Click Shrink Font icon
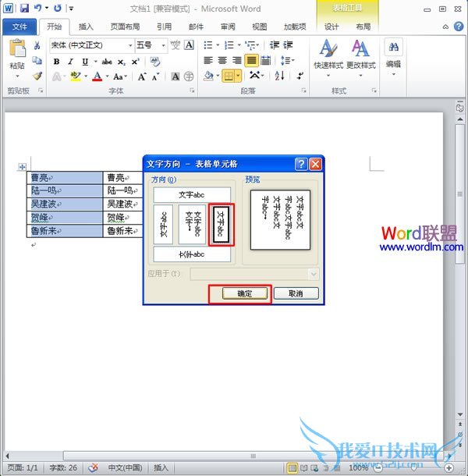 pos(156,76)
